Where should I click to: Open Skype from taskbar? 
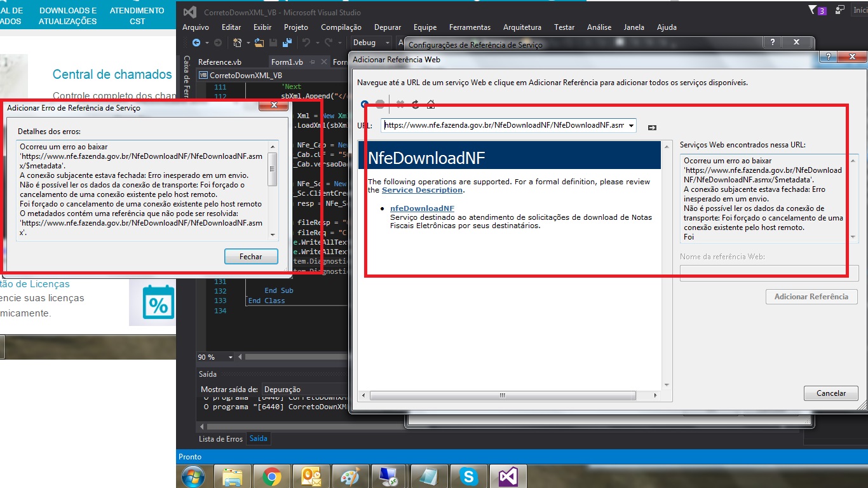[469, 477]
